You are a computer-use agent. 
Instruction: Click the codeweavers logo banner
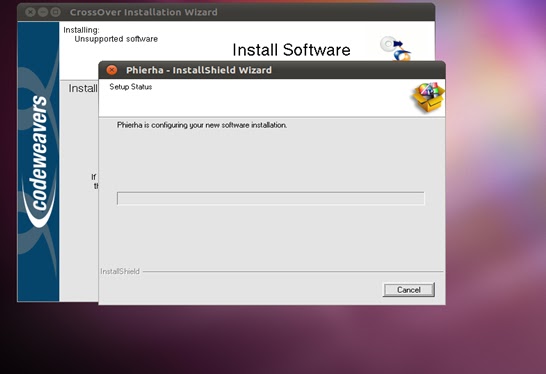(x=38, y=161)
